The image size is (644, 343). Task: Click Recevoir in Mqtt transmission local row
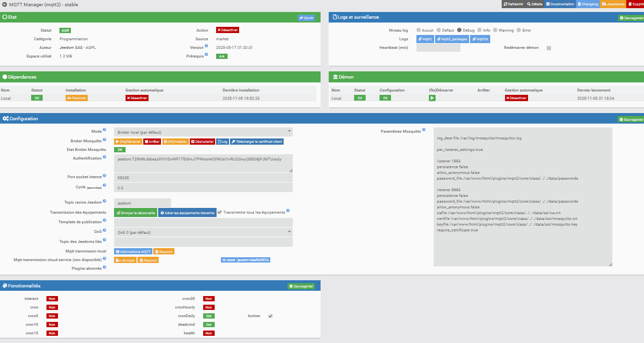[164, 252]
